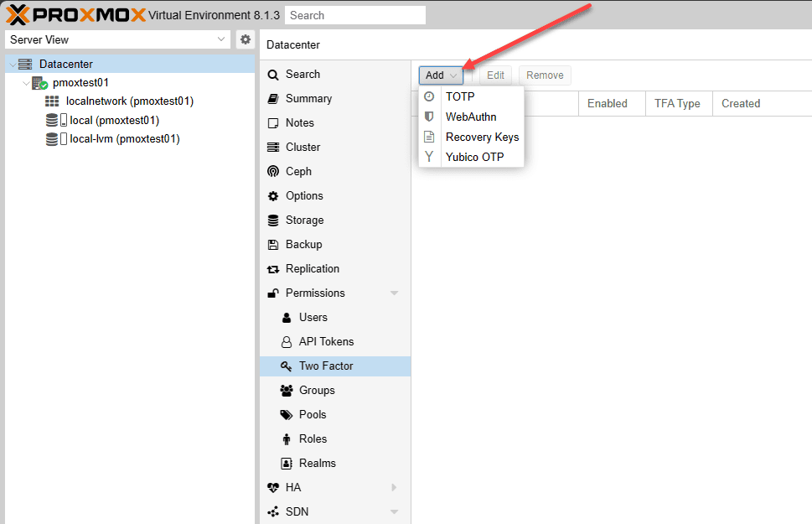Open Backup floppy-disk icon item
812x524 pixels.
pyautogui.click(x=273, y=245)
